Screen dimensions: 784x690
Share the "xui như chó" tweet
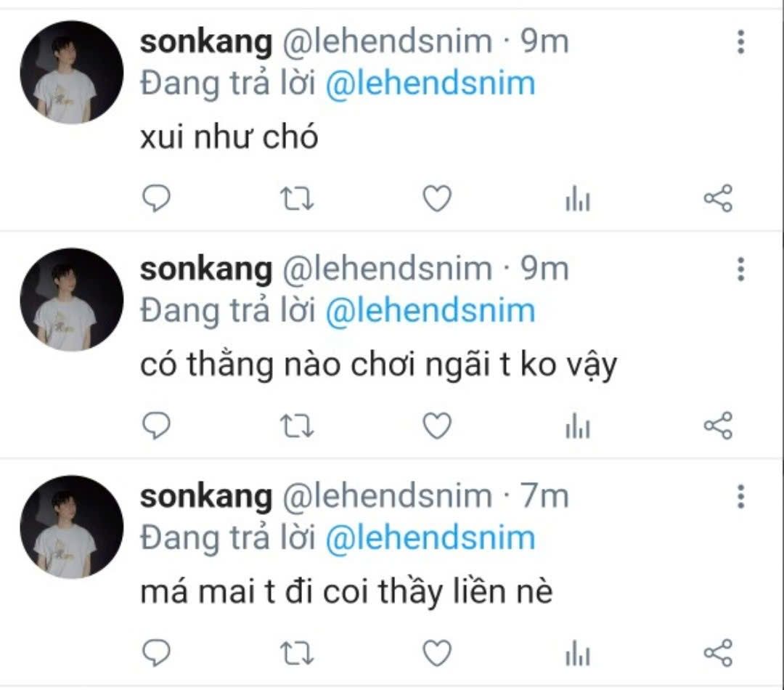[x=719, y=198]
